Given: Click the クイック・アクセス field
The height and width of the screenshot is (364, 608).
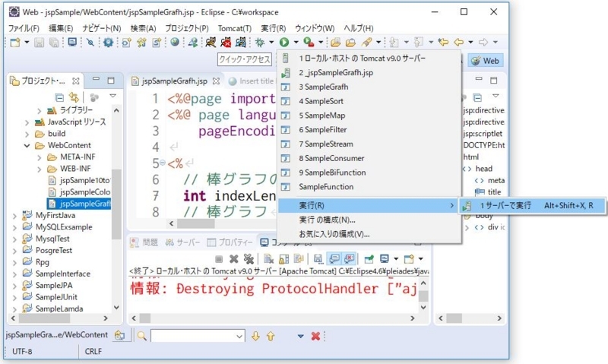Looking at the screenshot, I should click(x=244, y=59).
